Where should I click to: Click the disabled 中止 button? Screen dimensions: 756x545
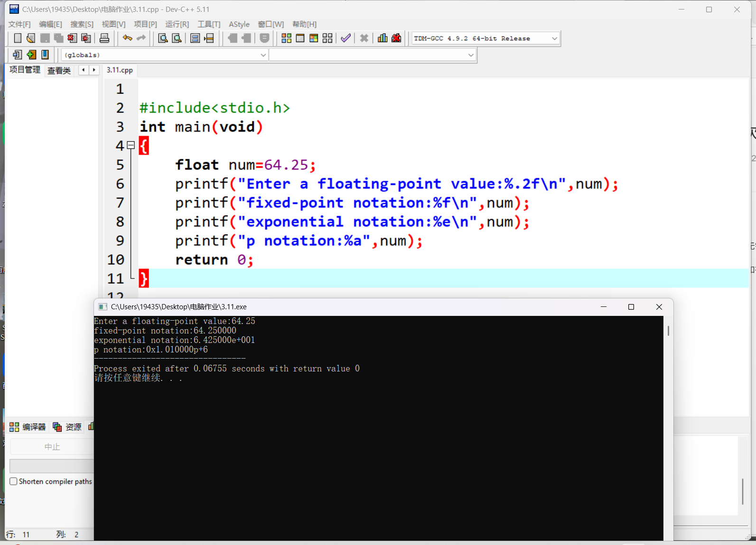point(52,447)
